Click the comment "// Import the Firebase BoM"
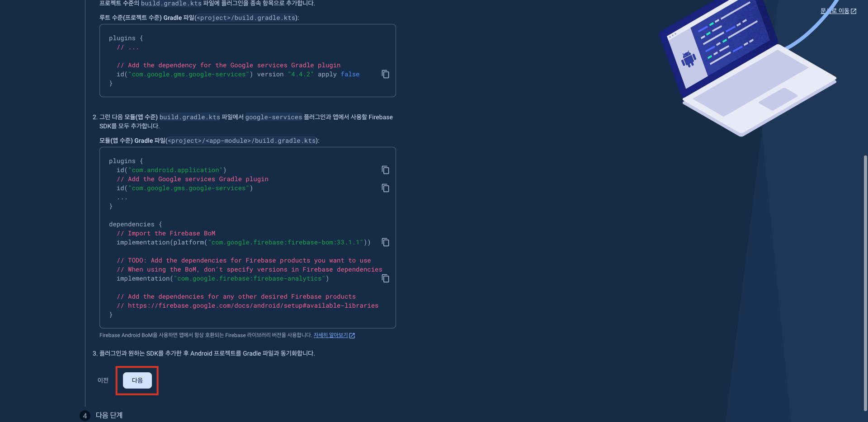868x422 pixels. coord(166,233)
